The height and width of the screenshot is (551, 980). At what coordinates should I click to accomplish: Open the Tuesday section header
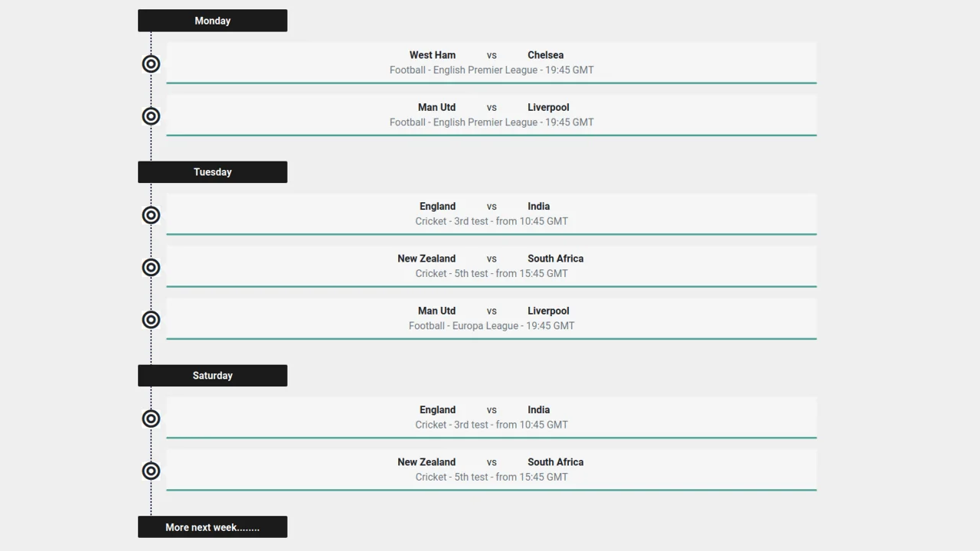pos(212,171)
